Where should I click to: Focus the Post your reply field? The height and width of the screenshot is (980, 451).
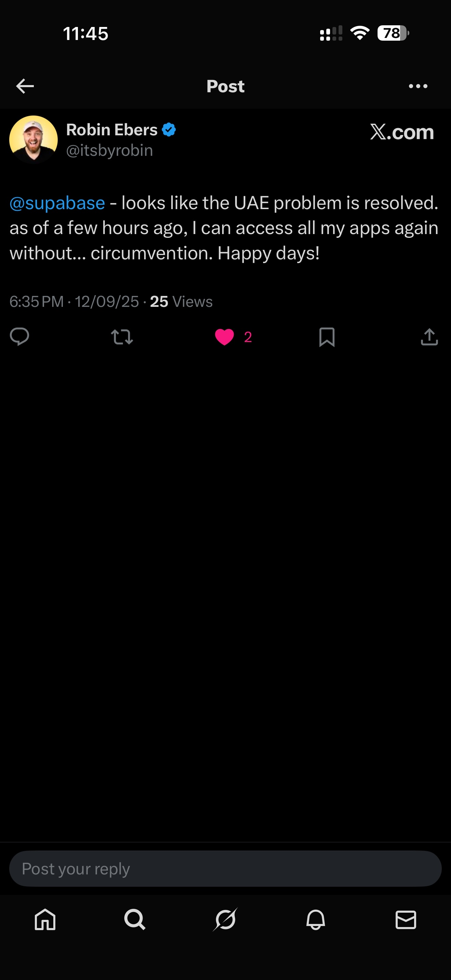click(225, 869)
